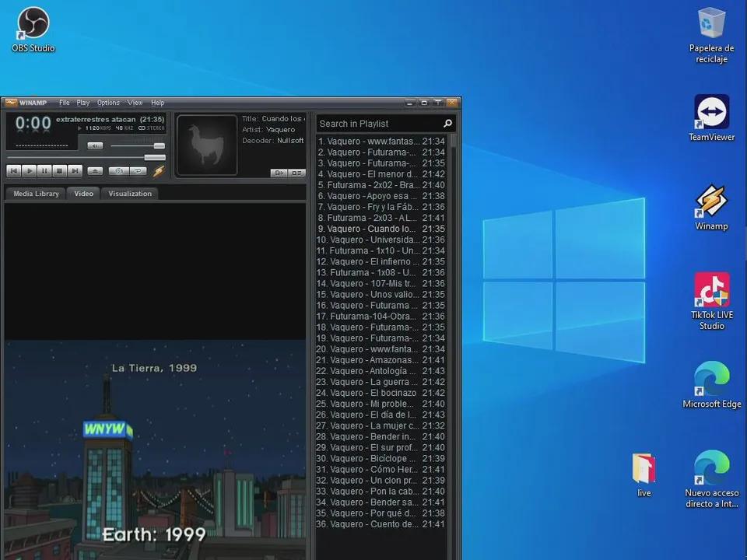This screenshot has width=747, height=560.
Task: Click the Eject open file button
Action: coord(95,170)
